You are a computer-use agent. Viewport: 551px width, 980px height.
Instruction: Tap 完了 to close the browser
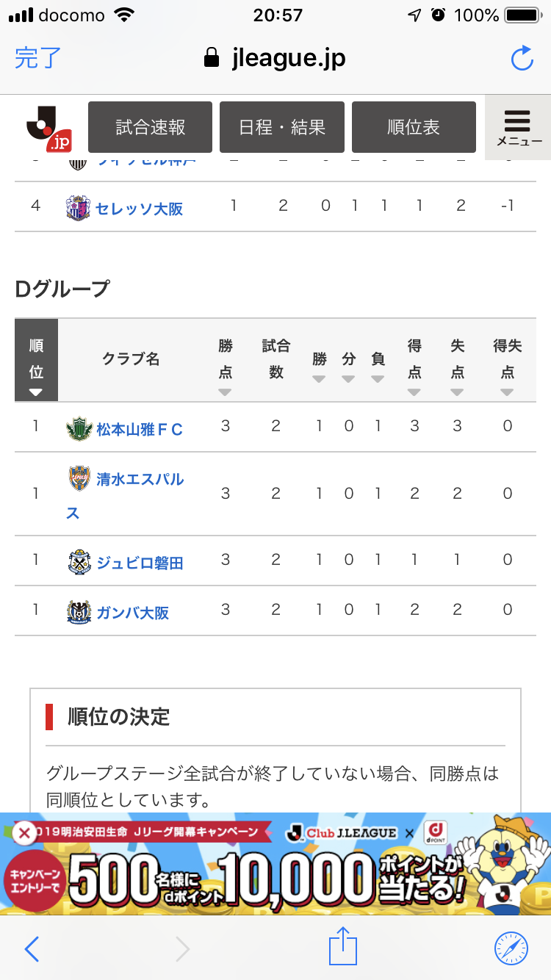[37, 58]
